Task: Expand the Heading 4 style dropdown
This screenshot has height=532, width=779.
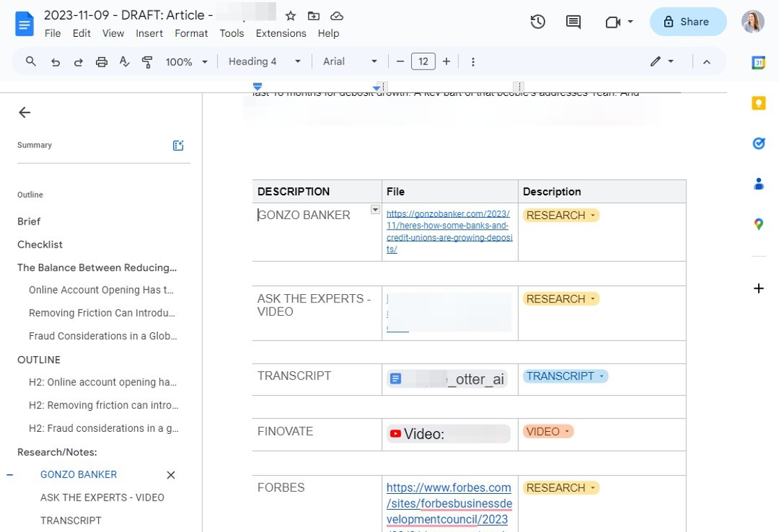Action: pyautogui.click(x=264, y=62)
